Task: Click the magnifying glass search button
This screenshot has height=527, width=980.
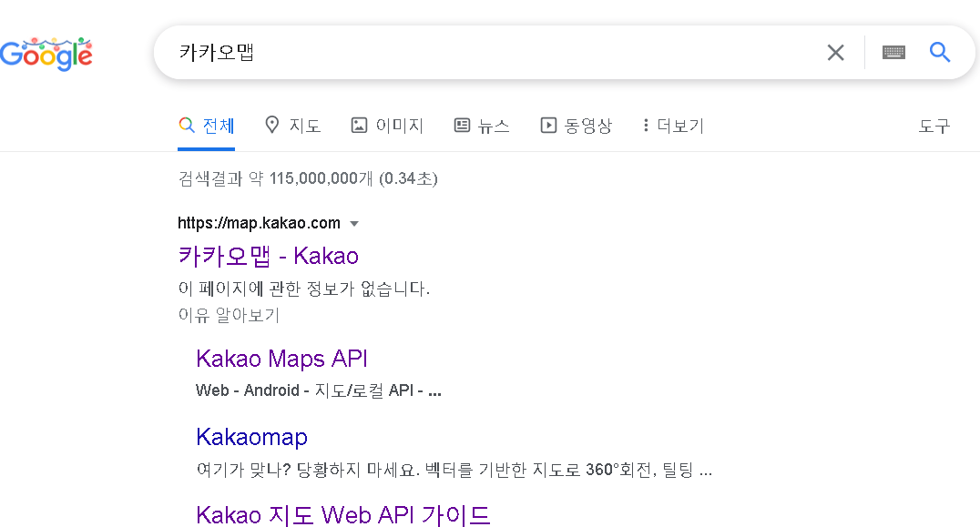Action: pos(940,53)
